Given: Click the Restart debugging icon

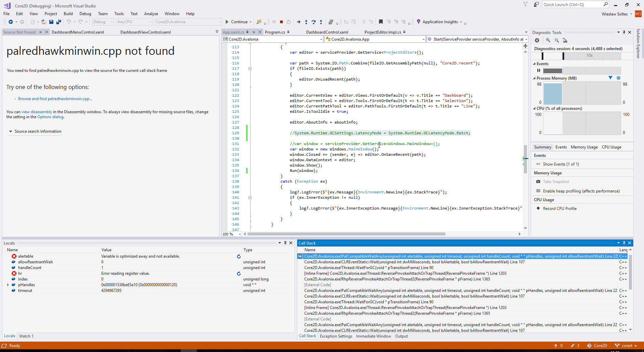Looking at the screenshot, I should (289, 22).
